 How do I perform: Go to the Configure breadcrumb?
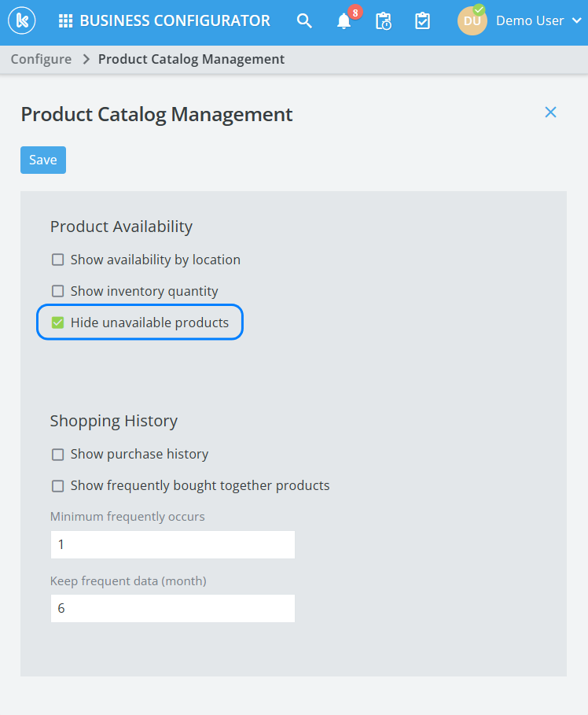(x=41, y=60)
